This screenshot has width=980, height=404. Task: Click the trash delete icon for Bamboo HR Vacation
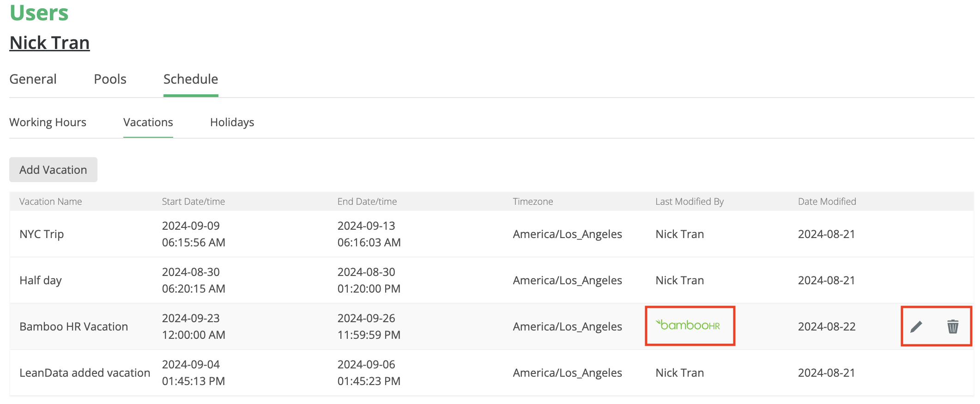click(x=953, y=327)
